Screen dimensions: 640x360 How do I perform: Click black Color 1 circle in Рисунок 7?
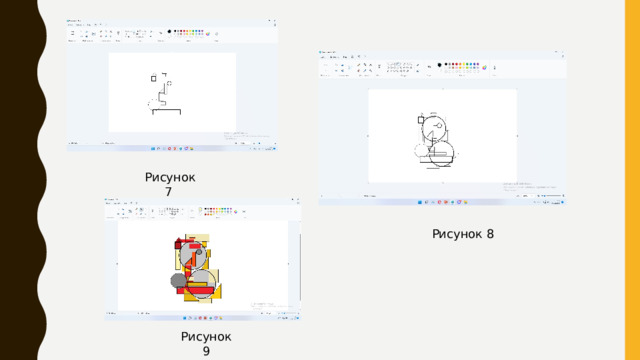pyautogui.click(x=169, y=31)
